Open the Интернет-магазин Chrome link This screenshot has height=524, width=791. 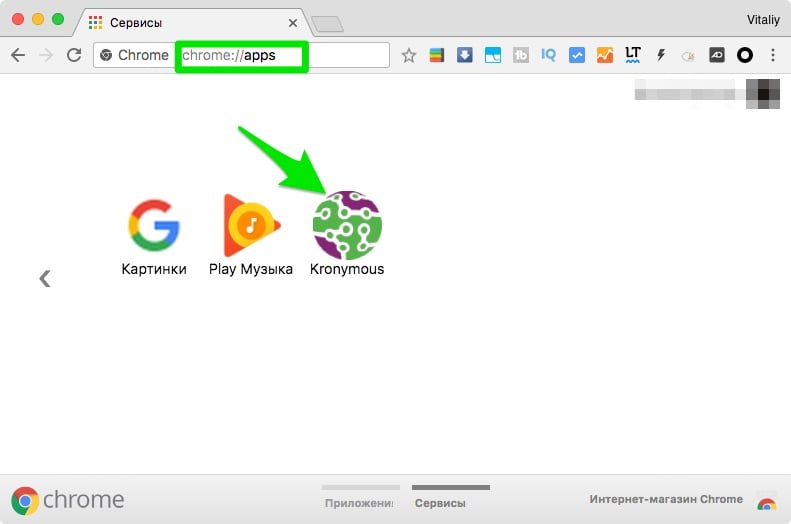click(665, 499)
